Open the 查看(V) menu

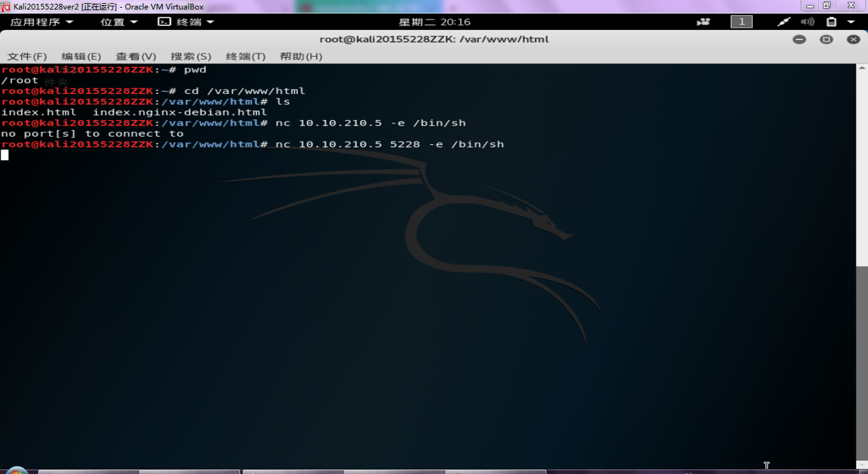136,57
